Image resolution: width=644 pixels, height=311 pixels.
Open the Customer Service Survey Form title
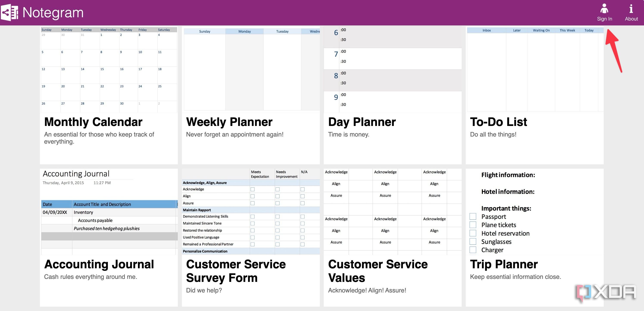[x=236, y=271]
